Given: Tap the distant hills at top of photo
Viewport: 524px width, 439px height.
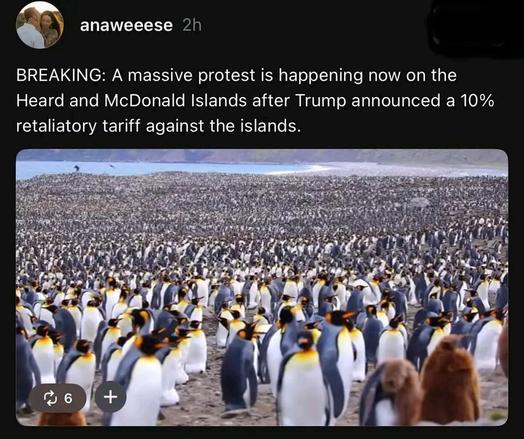Looking at the screenshot, I should 262,156.
